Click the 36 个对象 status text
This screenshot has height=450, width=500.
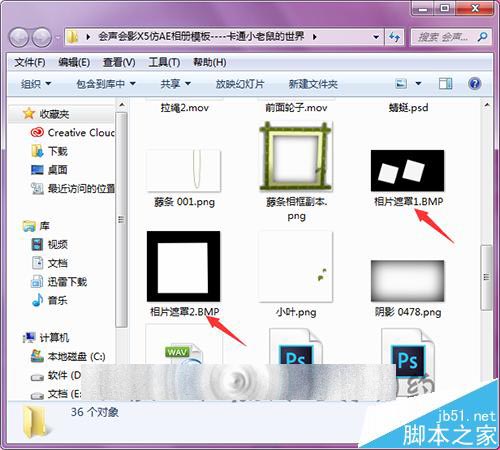click(95, 412)
